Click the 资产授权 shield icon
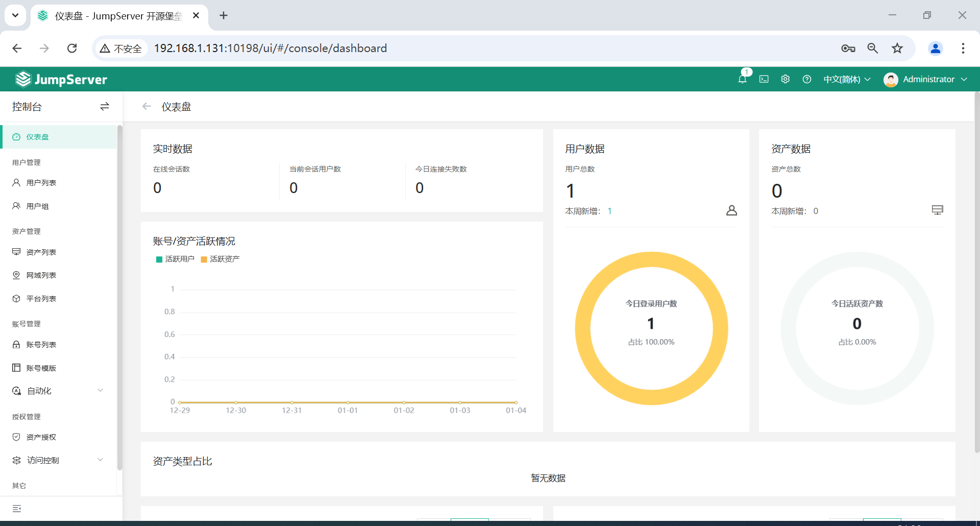Viewport: 980px width, 526px height. tap(16, 437)
